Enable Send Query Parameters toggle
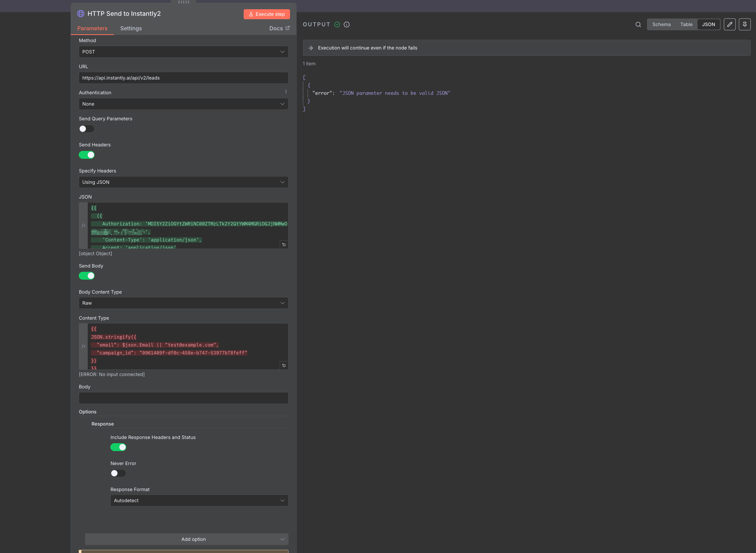The image size is (756, 553). (87, 129)
